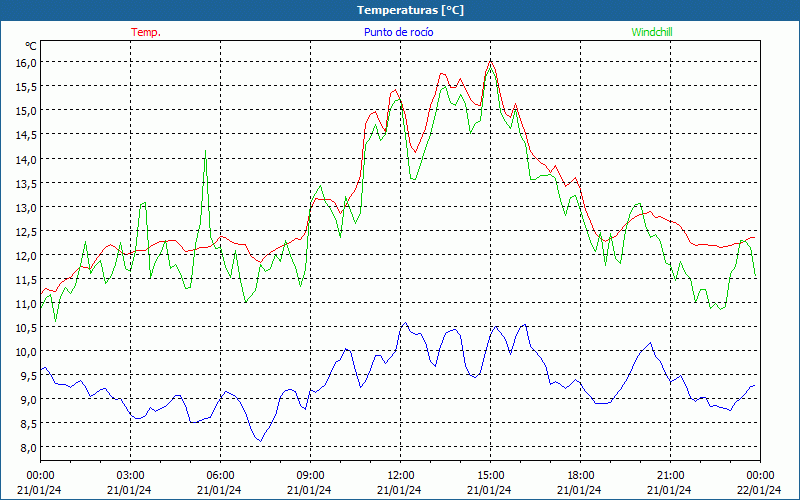Click the 16,0 y-axis value
Screen dimensions: 800x500
(27, 63)
